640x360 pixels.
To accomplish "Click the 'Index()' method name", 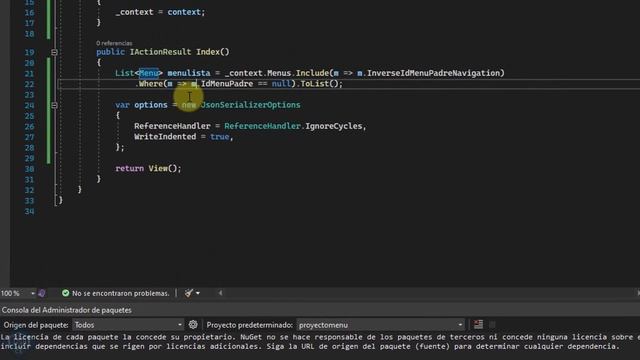I will pyautogui.click(x=213, y=52).
